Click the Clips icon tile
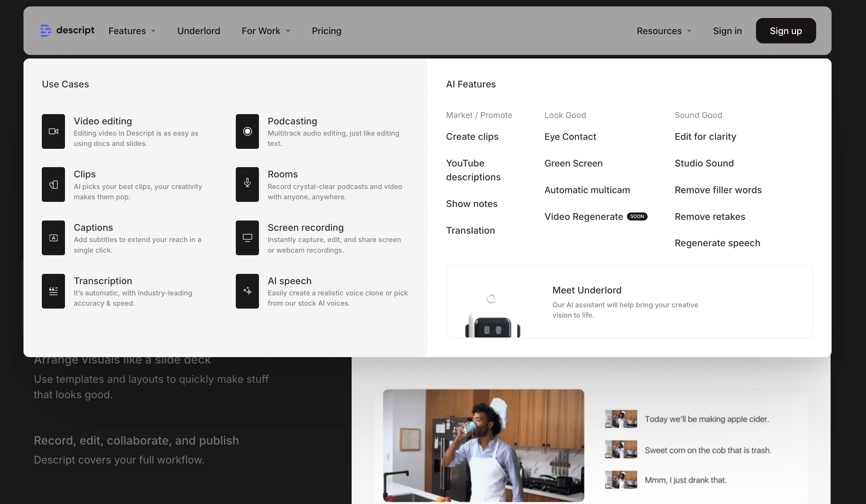 (x=53, y=185)
